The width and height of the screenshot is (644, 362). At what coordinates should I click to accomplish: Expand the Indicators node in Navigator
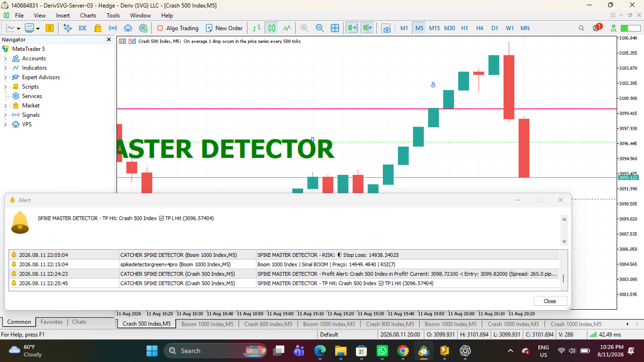(x=6, y=68)
